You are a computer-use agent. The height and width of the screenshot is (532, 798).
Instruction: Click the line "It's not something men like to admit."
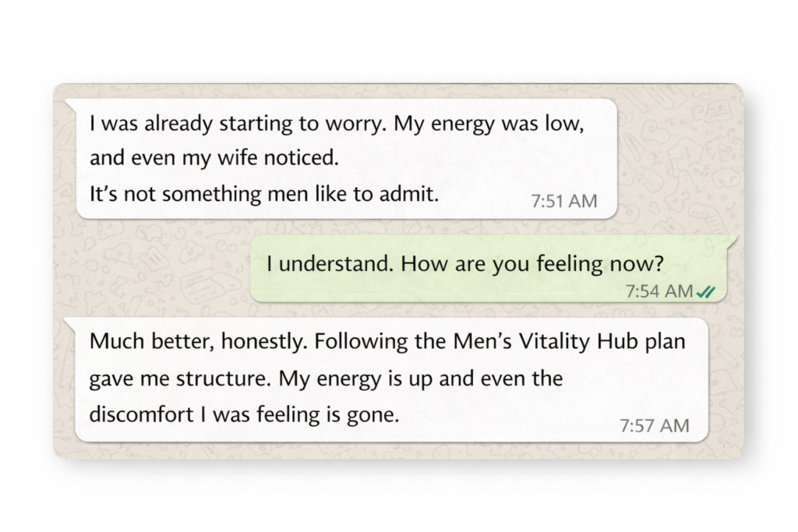point(264,195)
